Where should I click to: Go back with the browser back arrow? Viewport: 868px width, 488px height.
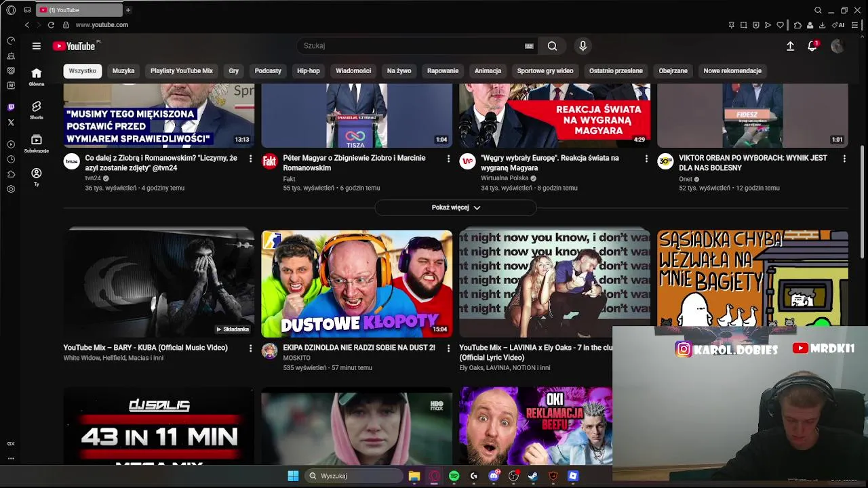(27, 25)
